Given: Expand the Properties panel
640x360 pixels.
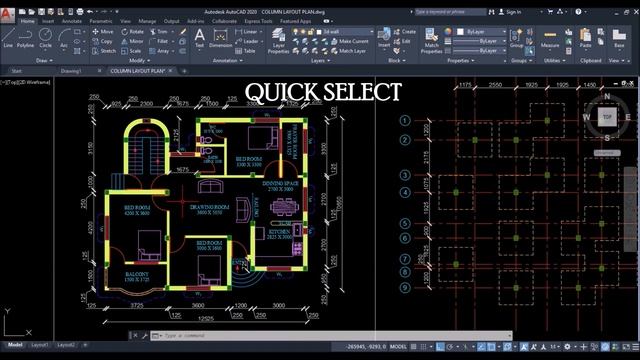Looking at the screenshot, I should [460, 60].
